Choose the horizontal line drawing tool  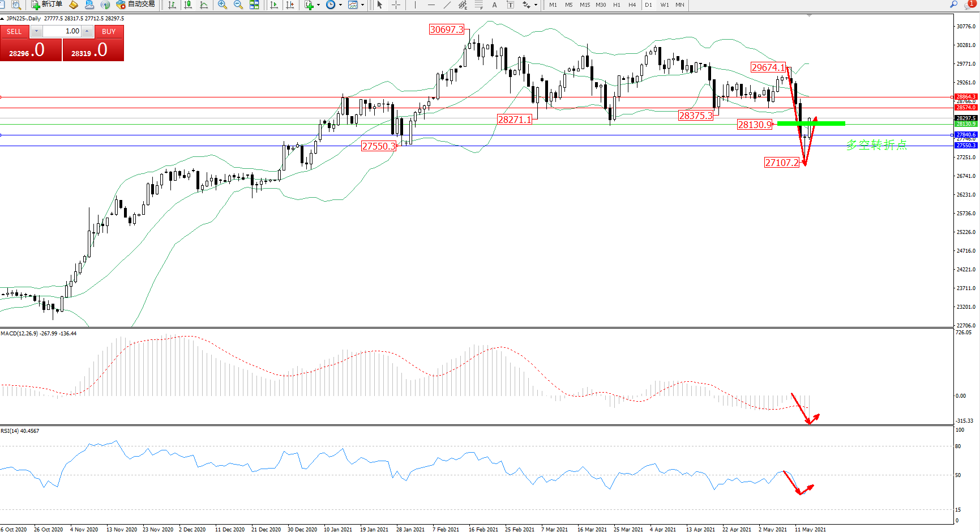click(x=431, y=5)
